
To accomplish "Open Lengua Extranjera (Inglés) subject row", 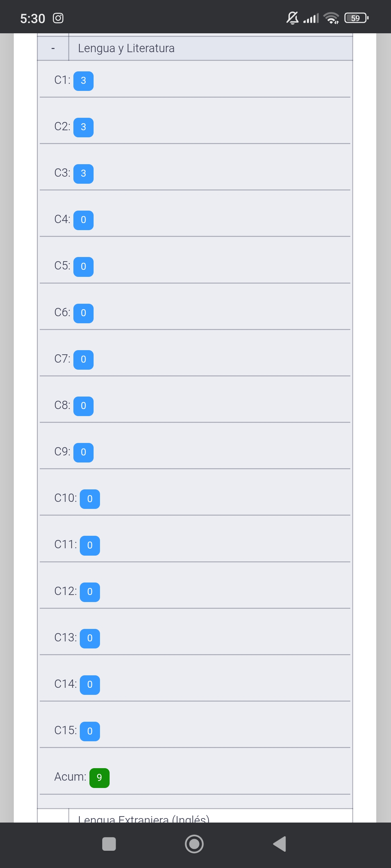I will pyautogui.click(x=144, y=818).
